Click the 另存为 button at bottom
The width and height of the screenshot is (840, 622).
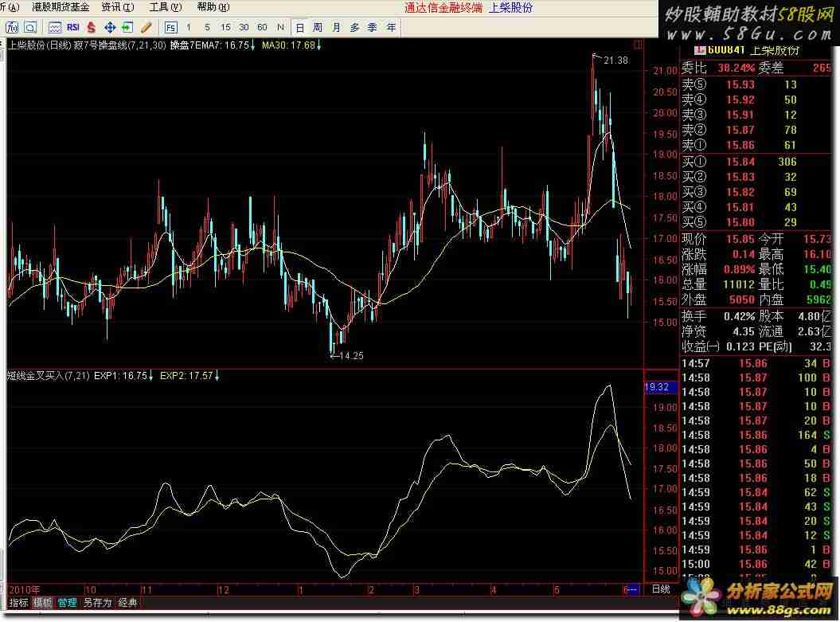coord(97,603)
